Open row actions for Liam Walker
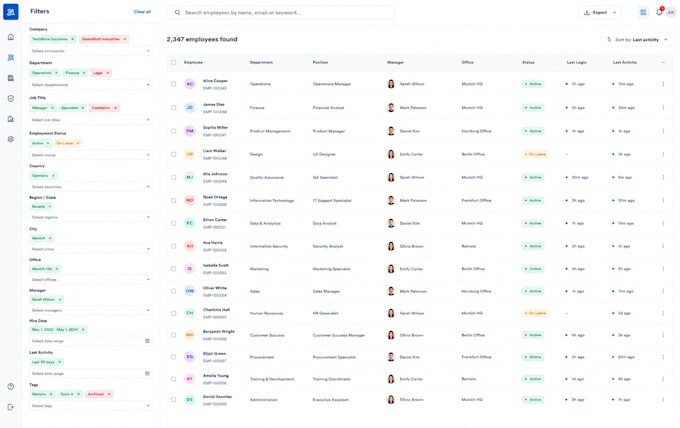 point(663,154)
